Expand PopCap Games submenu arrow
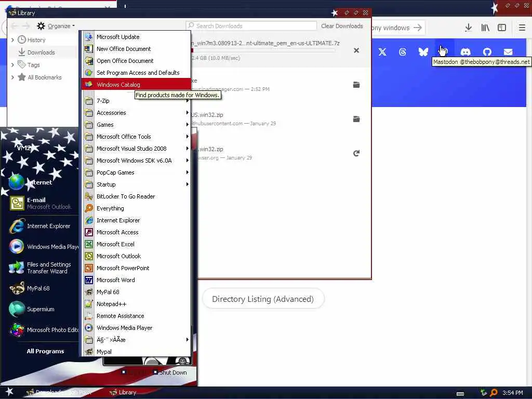Image resolution: width=532 pixels, height=399 pixels. (x=187, y=172)
